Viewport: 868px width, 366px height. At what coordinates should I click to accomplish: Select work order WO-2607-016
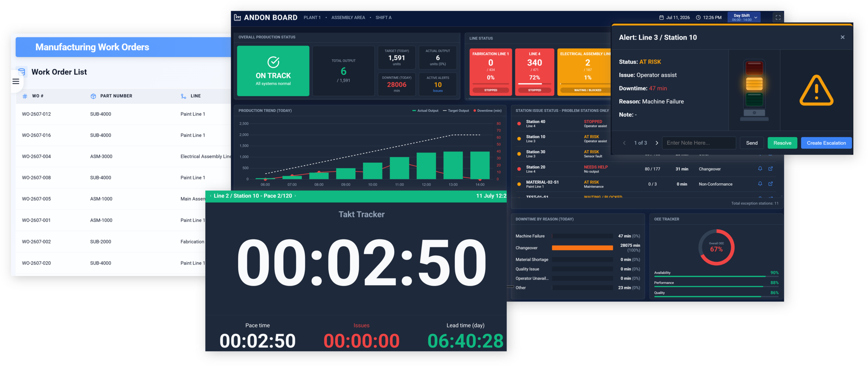click(x=123, y=135)
